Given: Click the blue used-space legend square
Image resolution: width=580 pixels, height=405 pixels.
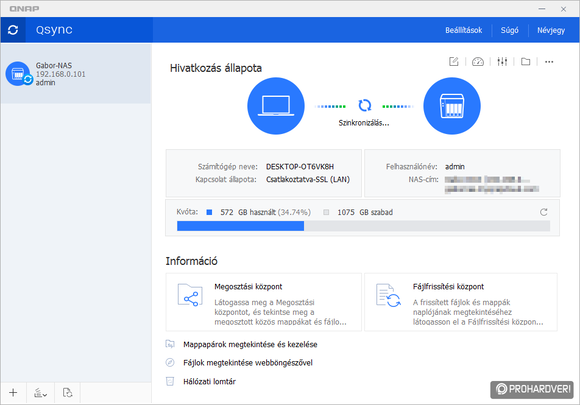Looking at the screenshot, I should tap(209, 212).
